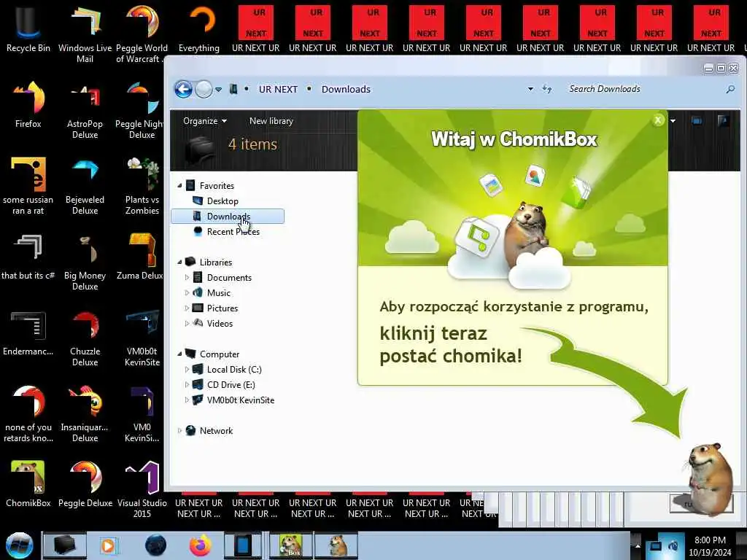Screen dimensions: 747x560
Task: Open Visual Studio 2015 desktop icon
Action: [x=142, y=489]
